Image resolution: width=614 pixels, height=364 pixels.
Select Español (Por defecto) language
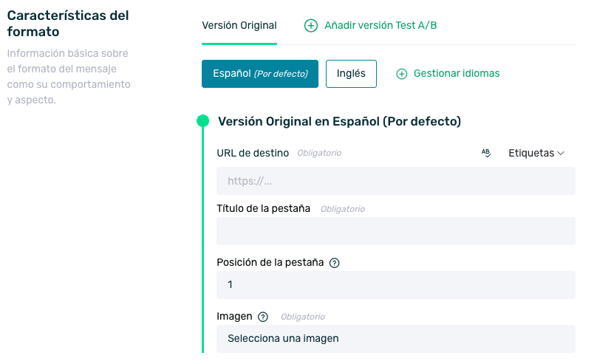coord(260,74)
